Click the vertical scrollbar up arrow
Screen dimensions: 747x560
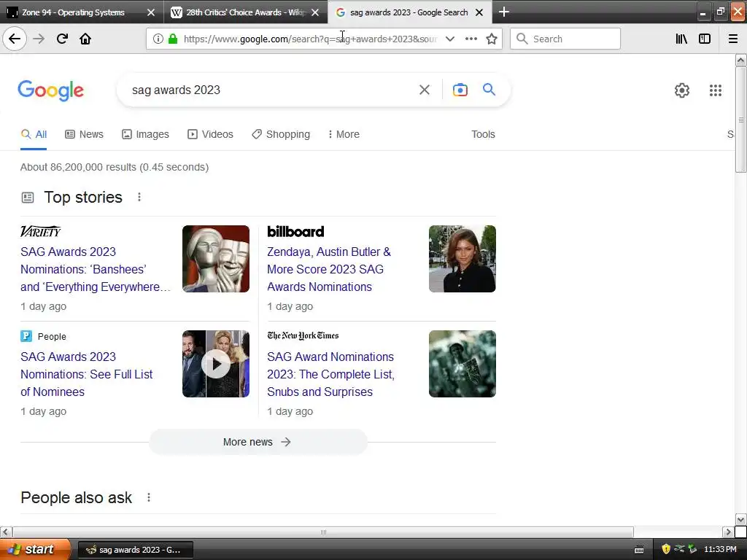[740, 60]
